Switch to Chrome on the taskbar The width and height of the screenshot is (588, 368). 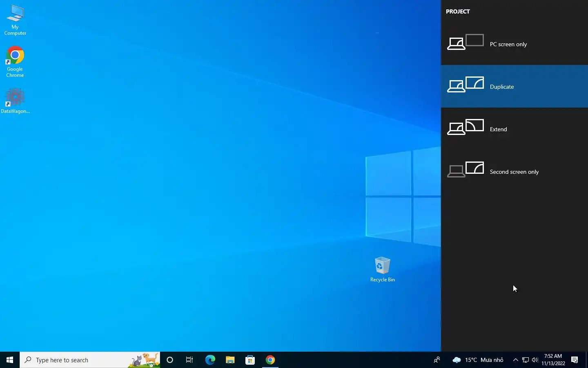pos(270,360)
